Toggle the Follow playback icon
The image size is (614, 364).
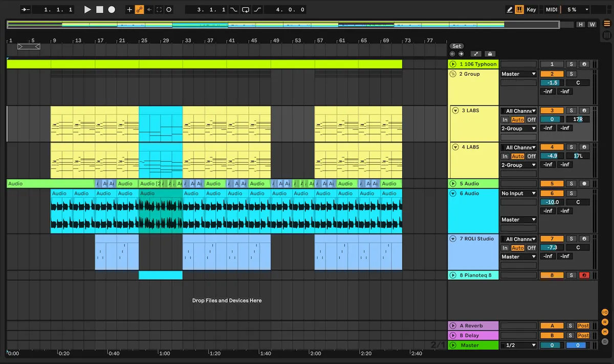[x=26, y=9]
